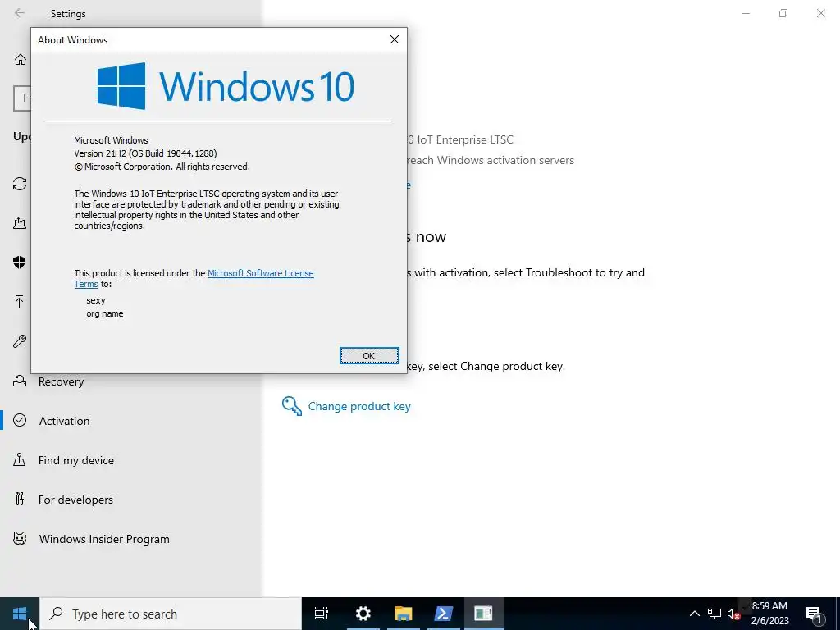Viewport: 840px width, 630px height.
Task: Close the Settings window
Action: (820, 13)
